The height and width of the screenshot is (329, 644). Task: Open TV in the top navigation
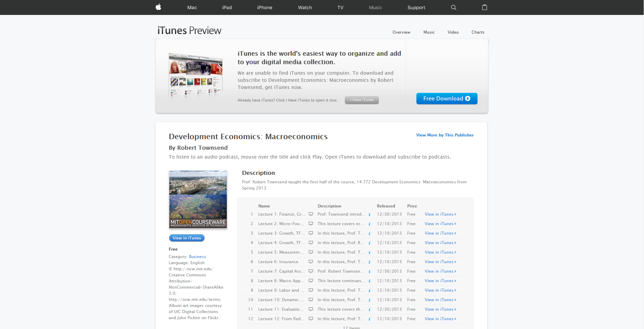[340, 7]
